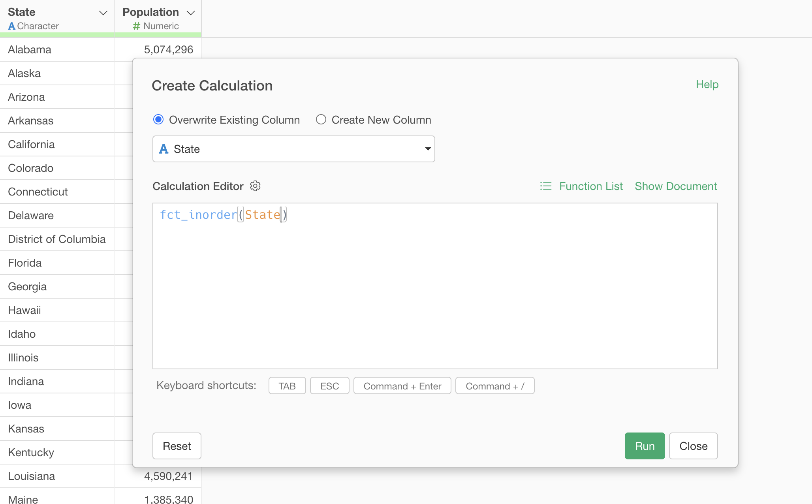Select Create New Column radio button
Screen dimensions: 812x504
click(x=321, y=120)
